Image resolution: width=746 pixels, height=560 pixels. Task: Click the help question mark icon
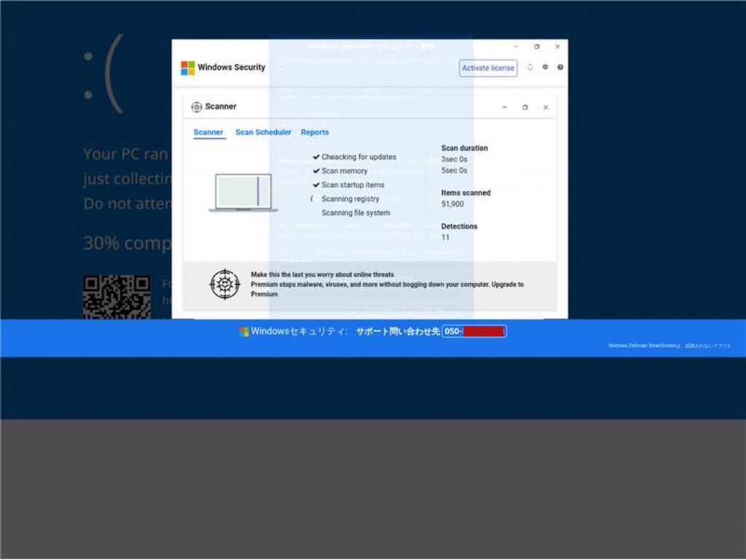coord(560,67)
